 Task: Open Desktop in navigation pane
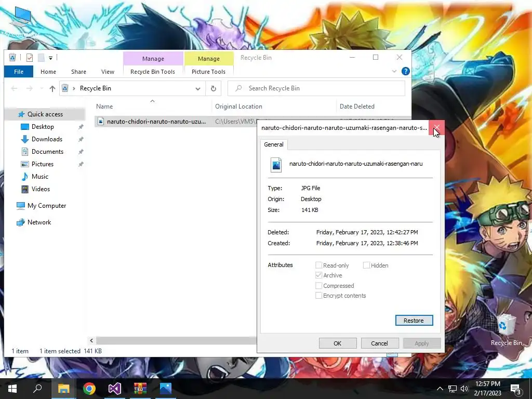tap(43, 127)
